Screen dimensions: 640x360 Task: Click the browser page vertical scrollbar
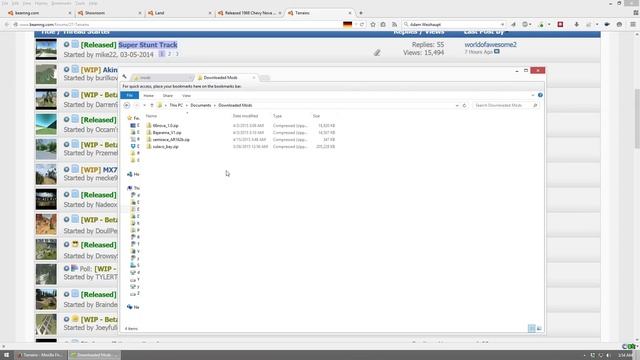click(637, 118)
